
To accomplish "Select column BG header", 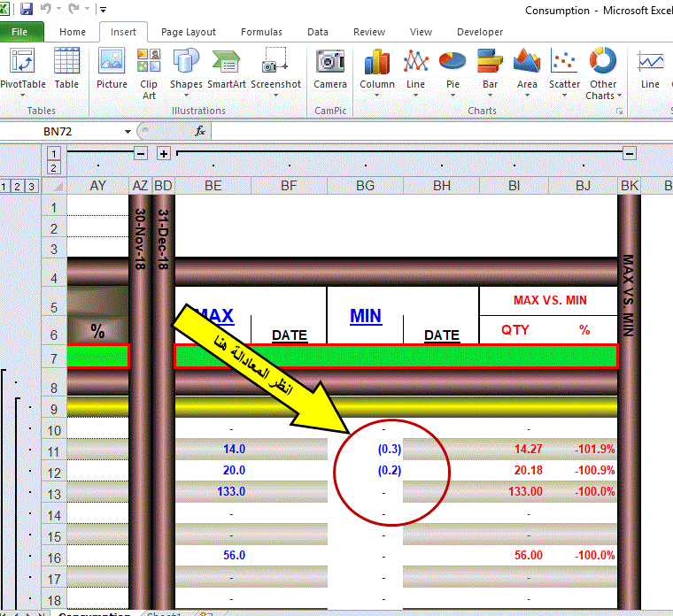I will point(365,186).
